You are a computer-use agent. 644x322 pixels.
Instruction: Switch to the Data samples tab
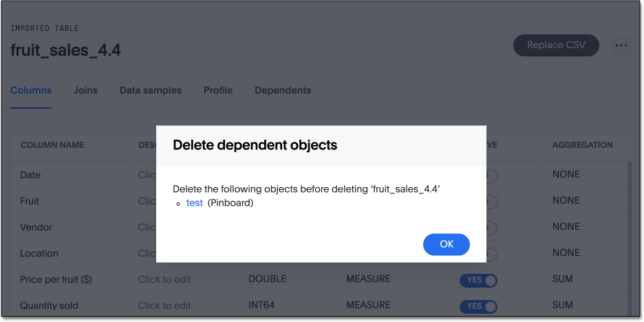pos(151,90)
